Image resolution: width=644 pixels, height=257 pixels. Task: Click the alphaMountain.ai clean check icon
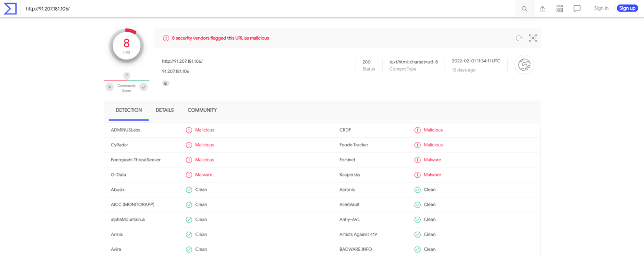pyautogui.click(x=189, y=220)
